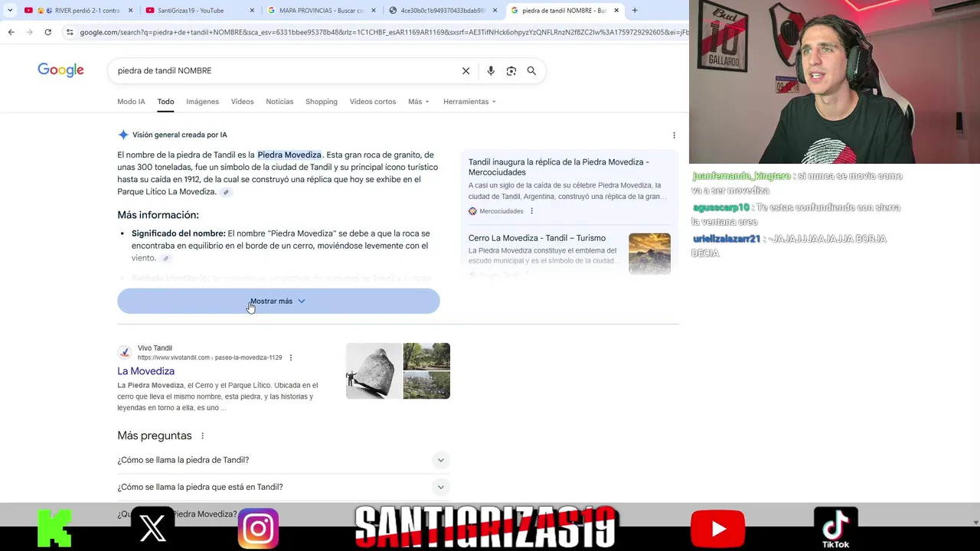Expand the AI overview with Mostrar más

pos(279,301)
